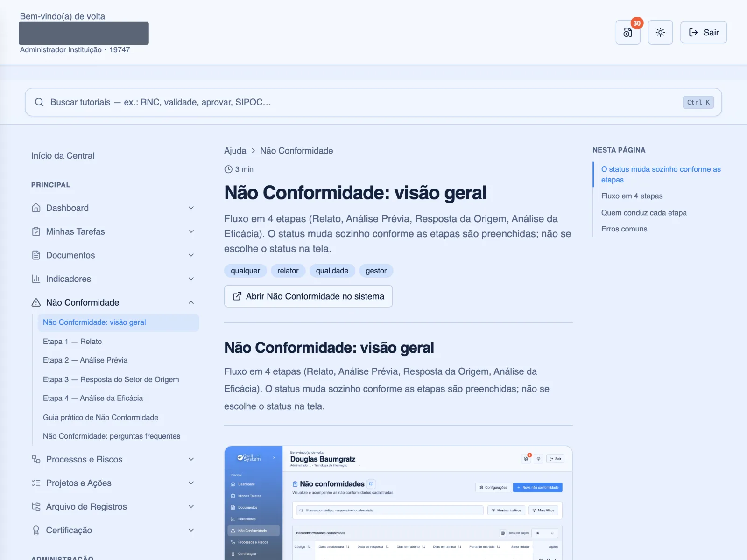747x560 pixels.
Task: Expand the Projetos e Ações chevron
Action: coord(191,483)
